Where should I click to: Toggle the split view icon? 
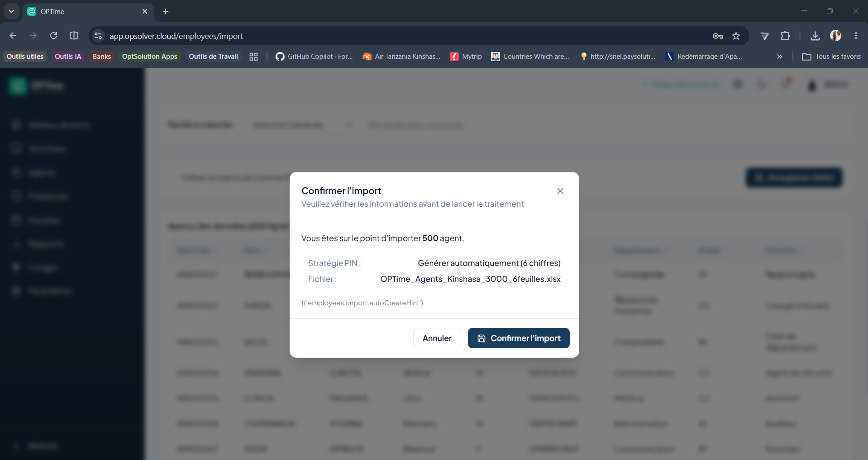point(74,36)
